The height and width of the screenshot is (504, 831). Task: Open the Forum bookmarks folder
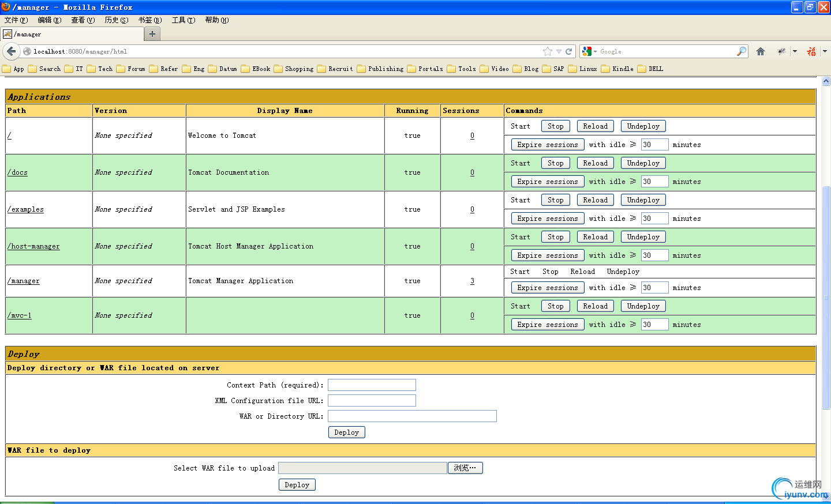(130, 69)
